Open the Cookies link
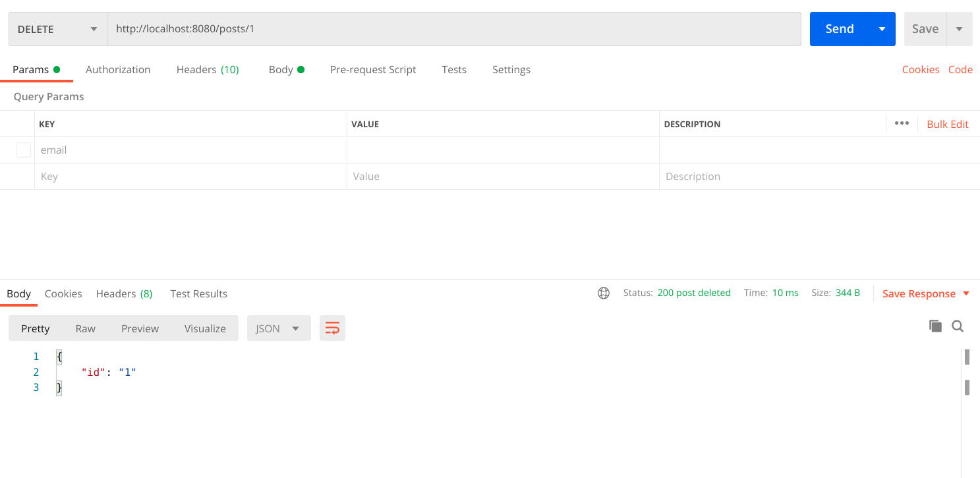This screenshot has height=478, width=980. (920, 70)
